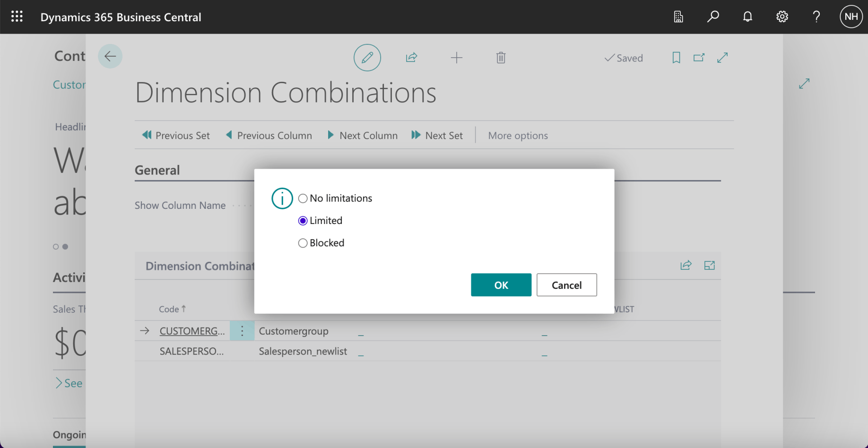Screen dimensions: 868x448
Task: Expand the See more link chevron
Action: click(x=59, y=383)
